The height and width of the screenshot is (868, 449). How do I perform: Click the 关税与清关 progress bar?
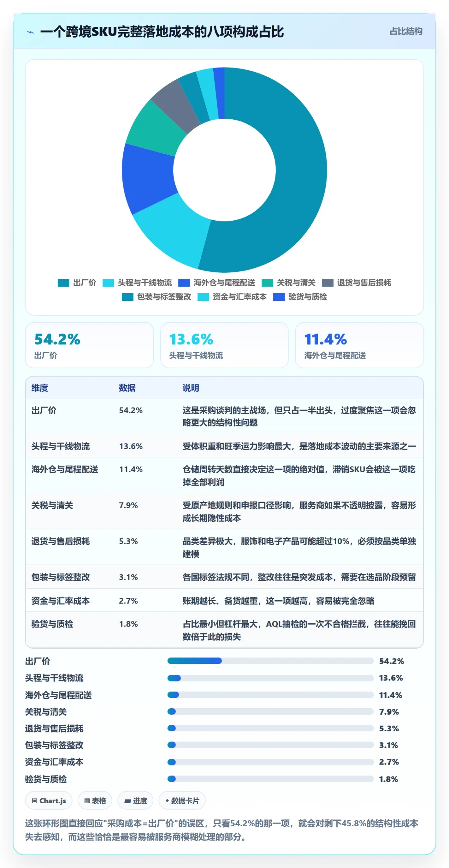click(270, 712)
